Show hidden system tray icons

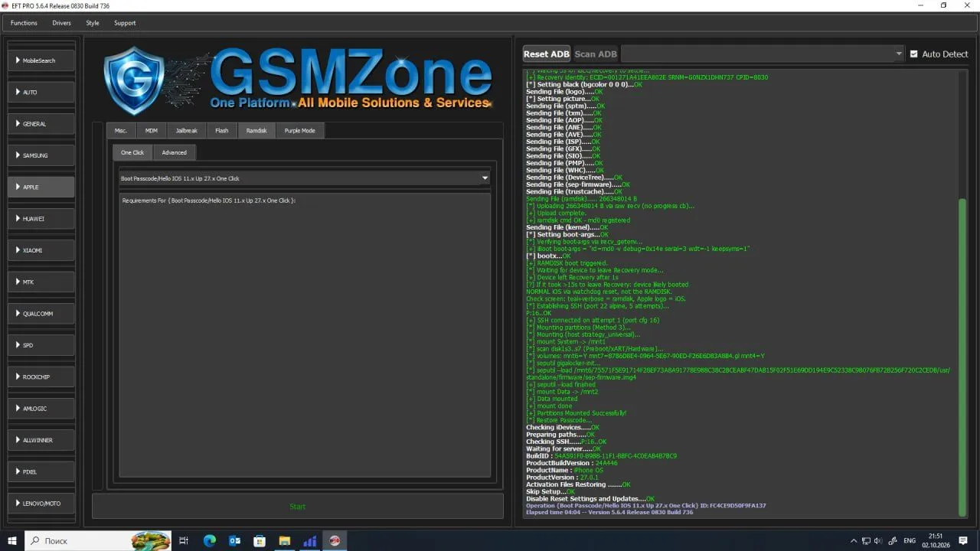(x=854, y=540)
